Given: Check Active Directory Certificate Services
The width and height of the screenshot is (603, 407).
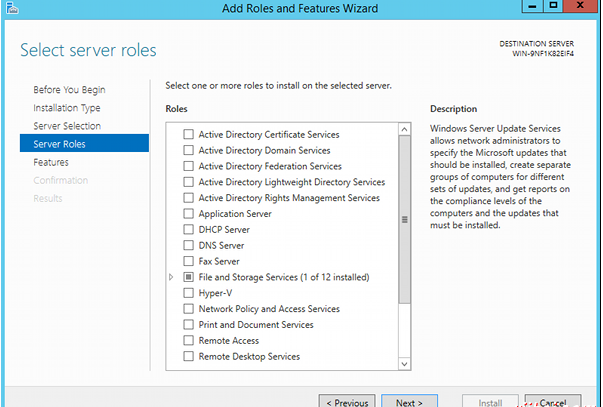Looking at the screenshot, I should coord(188,134).
